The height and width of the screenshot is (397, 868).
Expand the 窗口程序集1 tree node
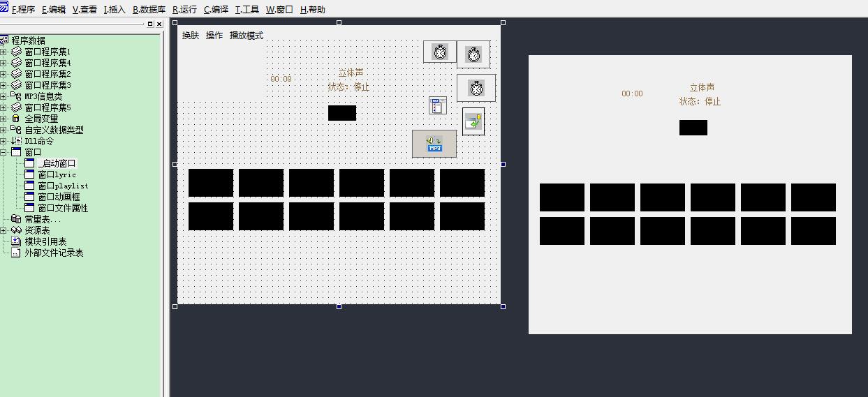pos(3,52)
